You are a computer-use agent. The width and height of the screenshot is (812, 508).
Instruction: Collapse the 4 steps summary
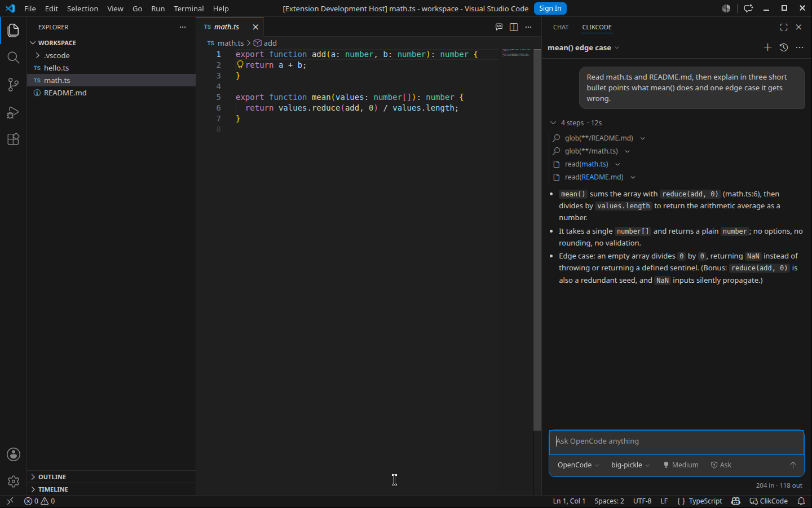coord(576,123)
